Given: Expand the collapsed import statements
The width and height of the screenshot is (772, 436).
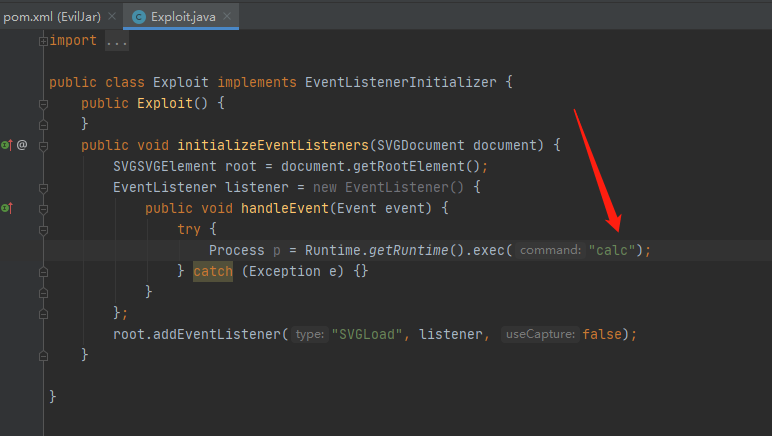Looking at the screenshot, I should pos(43,41).
